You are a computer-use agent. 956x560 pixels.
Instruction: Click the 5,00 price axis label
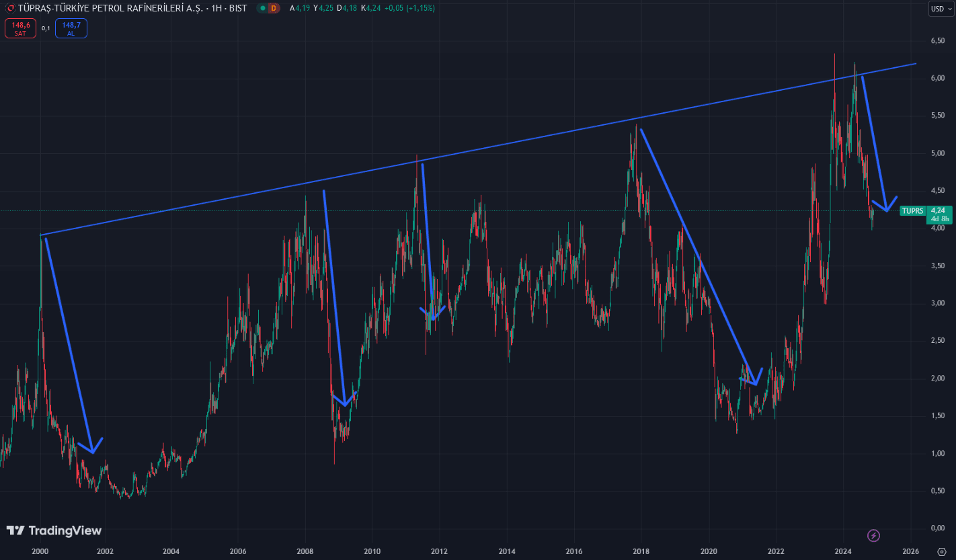[x=938, y=153]
